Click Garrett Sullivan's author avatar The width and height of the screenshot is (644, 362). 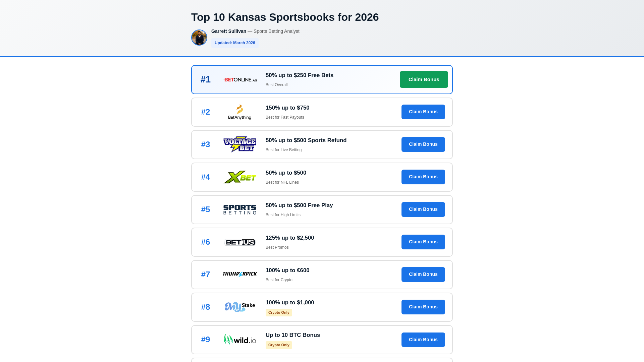click(199, 38)
